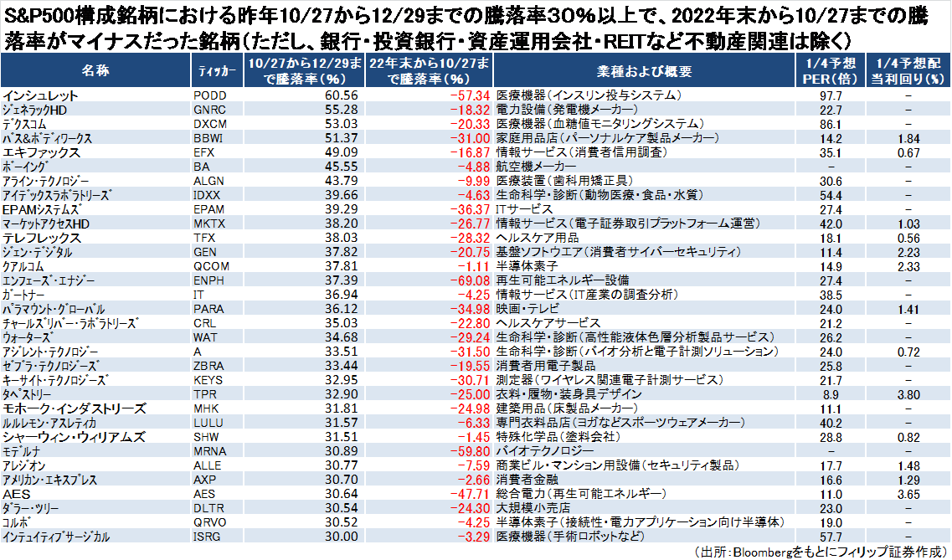Select the value 55.28
The width and height of the screenshot is (952, 560).
342,110
